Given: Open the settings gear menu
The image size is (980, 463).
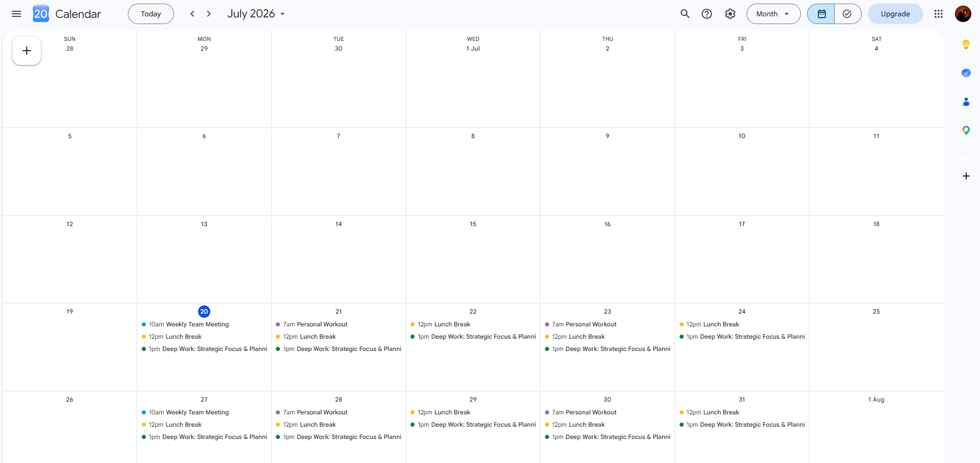Looking at the screenshot, I should (730, 14).
